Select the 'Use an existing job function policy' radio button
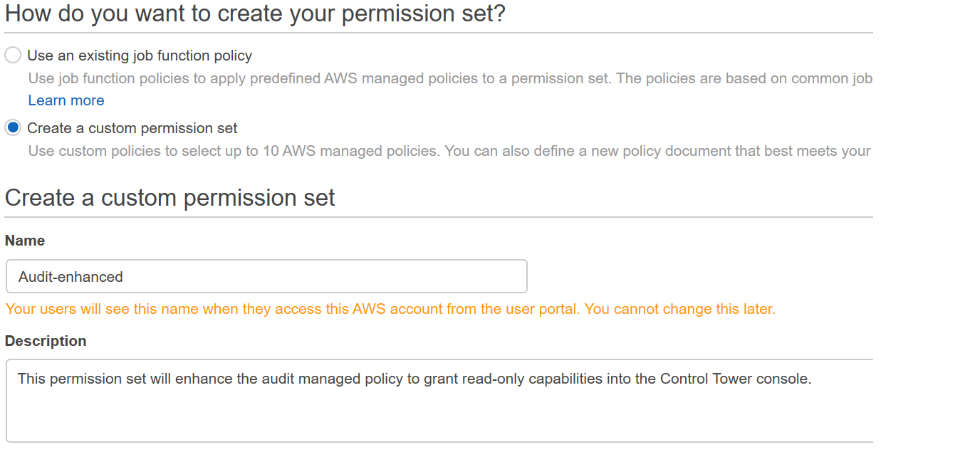The image size is (980, 452). 12,55
